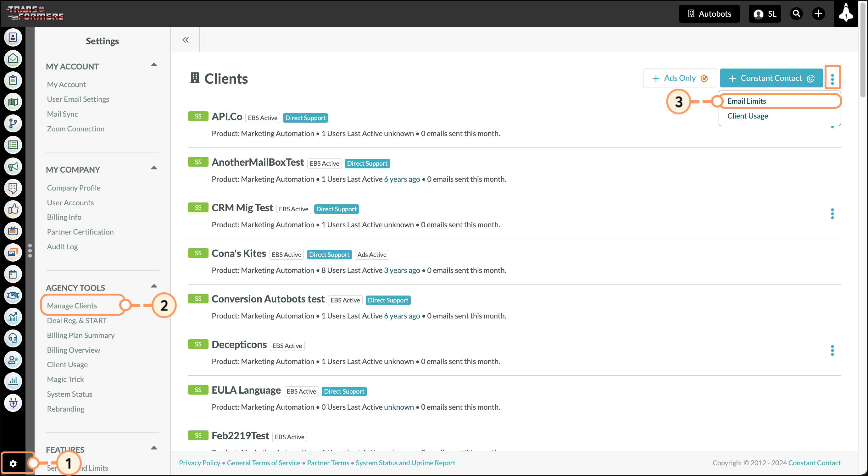Click the Constant Contact add button
868x476 pixels.
coord(771,78)
